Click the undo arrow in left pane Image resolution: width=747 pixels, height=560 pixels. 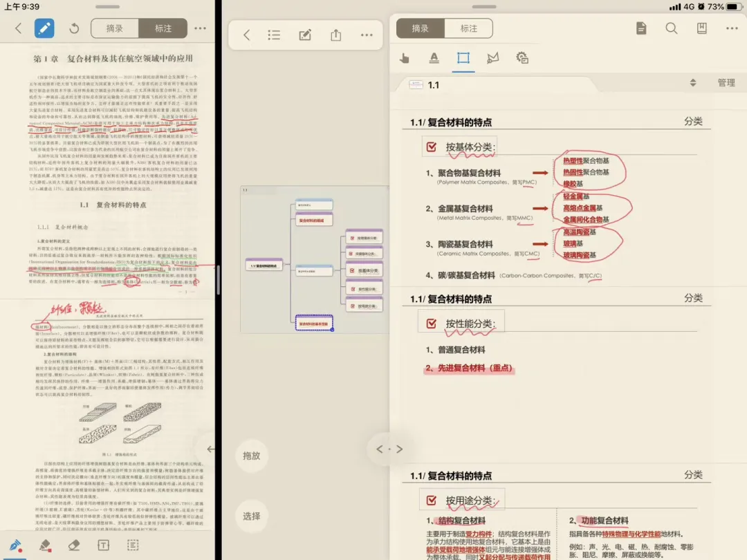click(x=74, y=28)
